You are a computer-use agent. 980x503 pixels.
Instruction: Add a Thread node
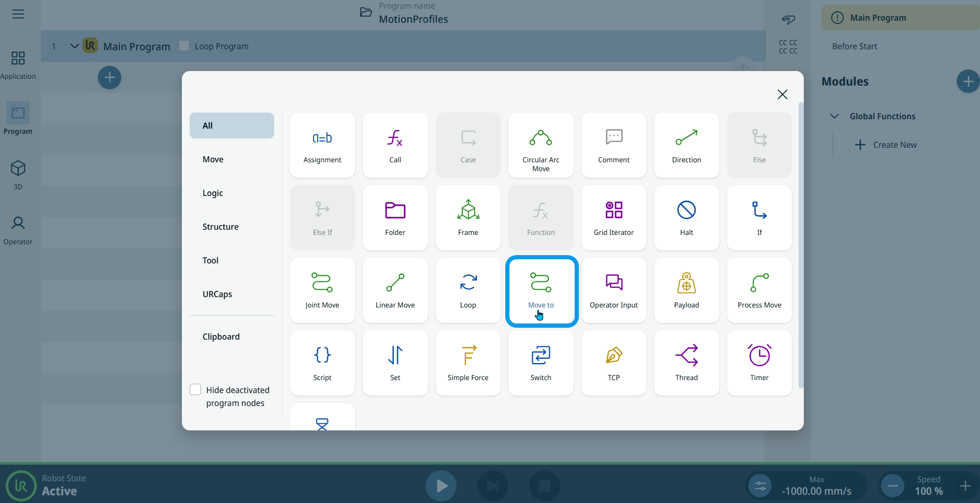686,363
